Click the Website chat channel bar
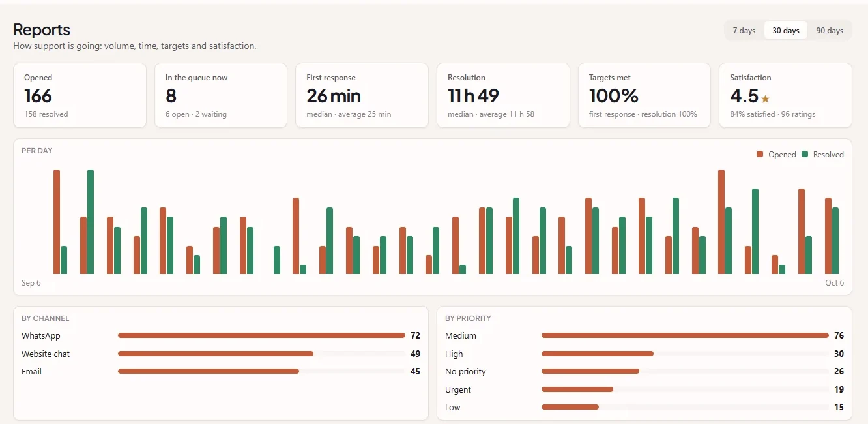 (x=216, y=354)
